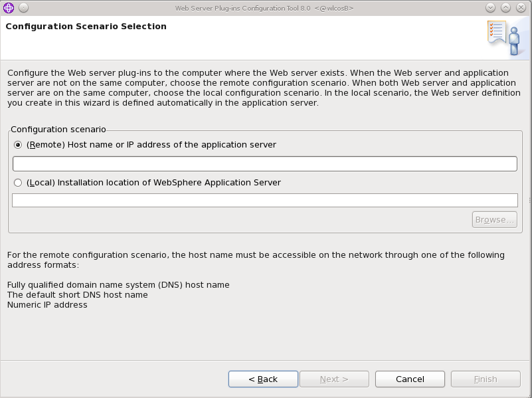Screen dimensions: 532x398
Task: Click the Local installation option label
Action: pos(153,183)
